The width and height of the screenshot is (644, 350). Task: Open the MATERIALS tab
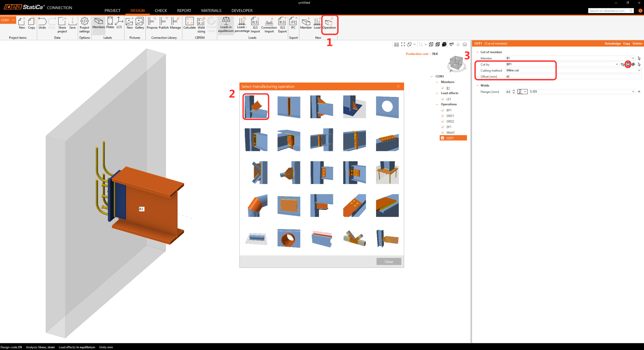(x=211, y=11)
